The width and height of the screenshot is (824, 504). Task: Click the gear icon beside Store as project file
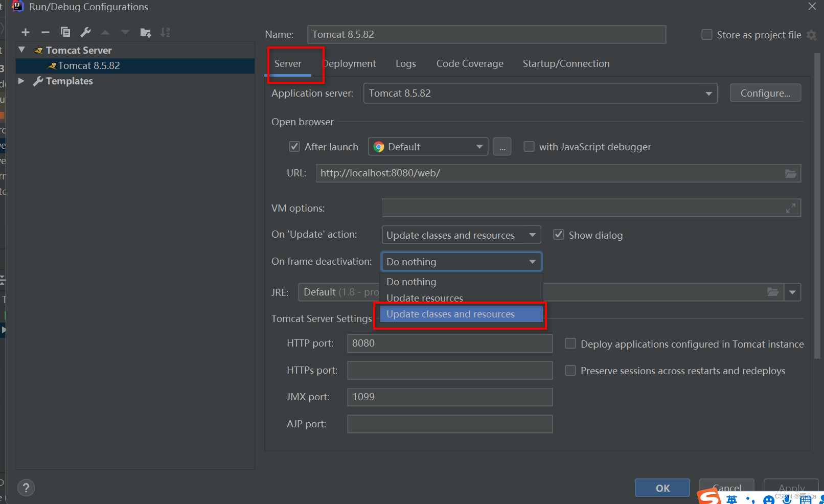[x=811, y=35]
